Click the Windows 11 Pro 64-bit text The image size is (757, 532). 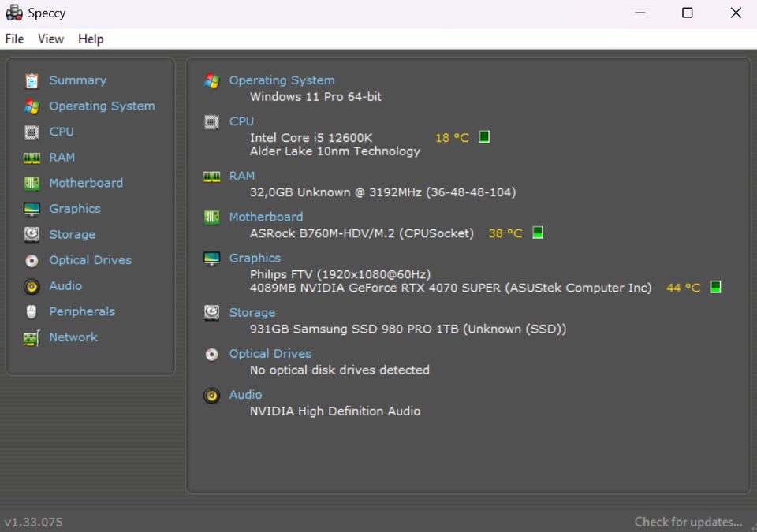click(315, 97)
